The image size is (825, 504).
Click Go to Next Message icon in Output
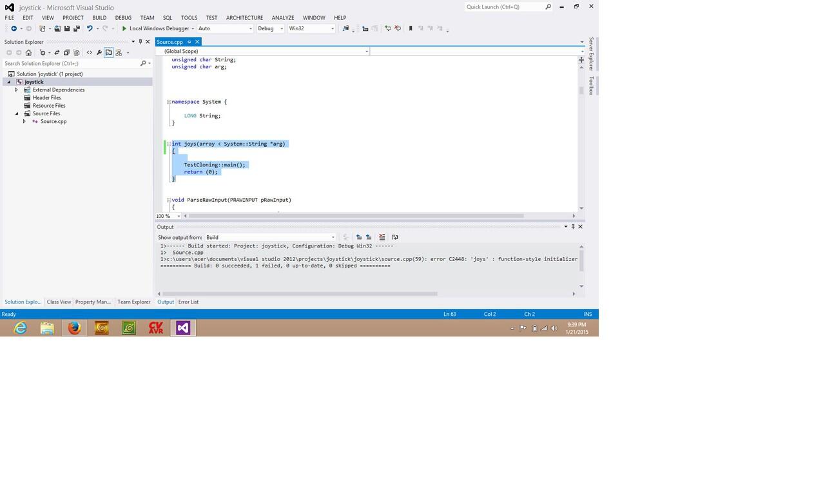pos(369,237)
